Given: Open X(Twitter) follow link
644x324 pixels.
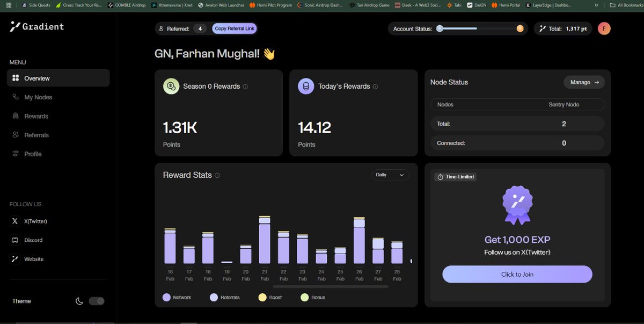Looking at the screenshot, I should pos(35,221).
